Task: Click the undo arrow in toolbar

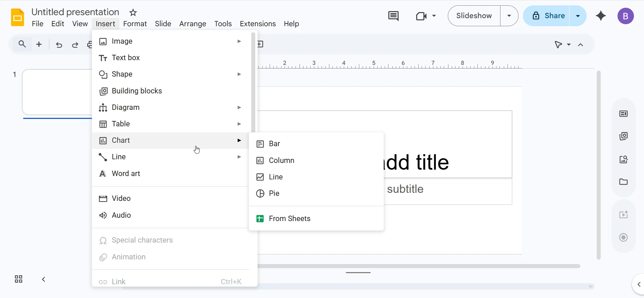Action: (59, 45)
